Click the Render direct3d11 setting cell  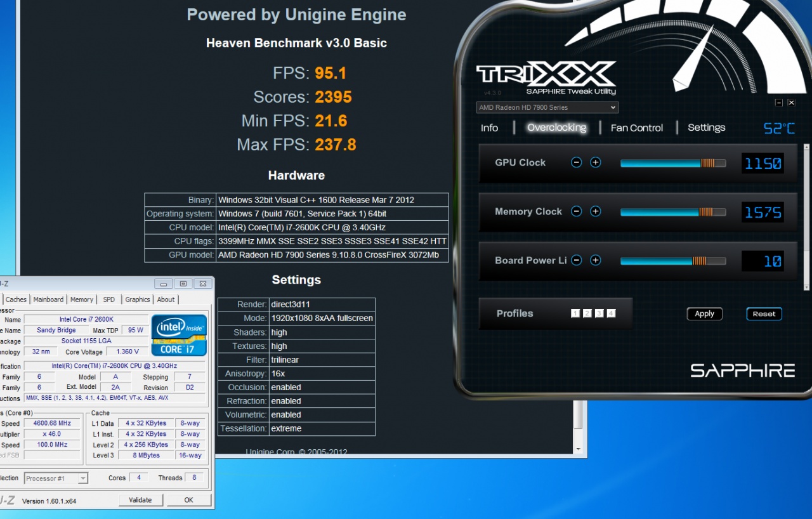pos(322,305)
